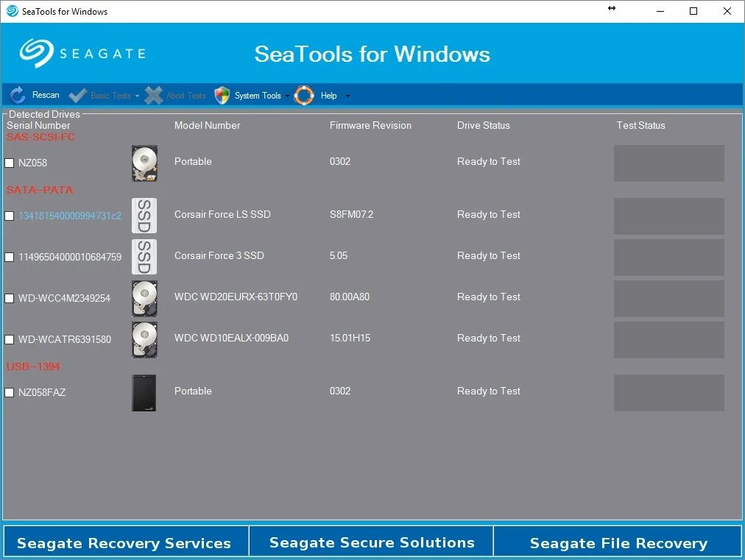
Task: Click the USB--1394 group label
Action: click(33, 366)
